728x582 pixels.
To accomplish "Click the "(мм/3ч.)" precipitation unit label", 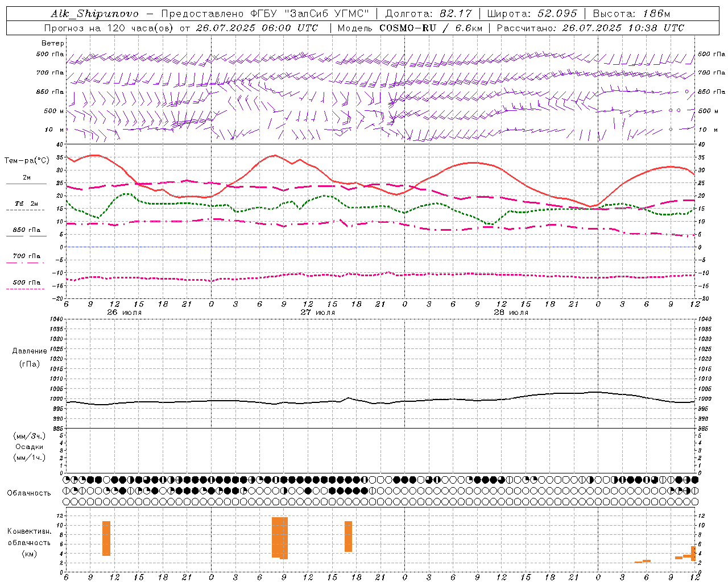I will (x=30, y=436).
